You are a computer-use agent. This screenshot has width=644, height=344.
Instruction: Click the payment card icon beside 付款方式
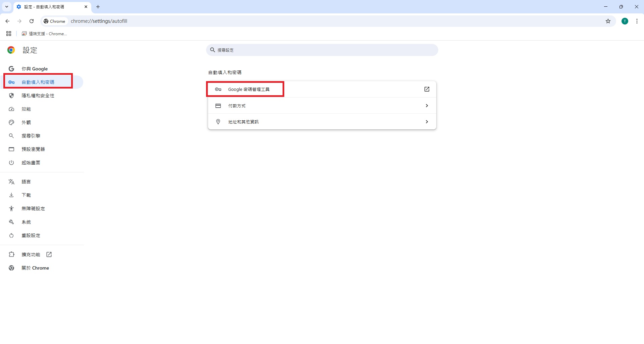[218, 105]
